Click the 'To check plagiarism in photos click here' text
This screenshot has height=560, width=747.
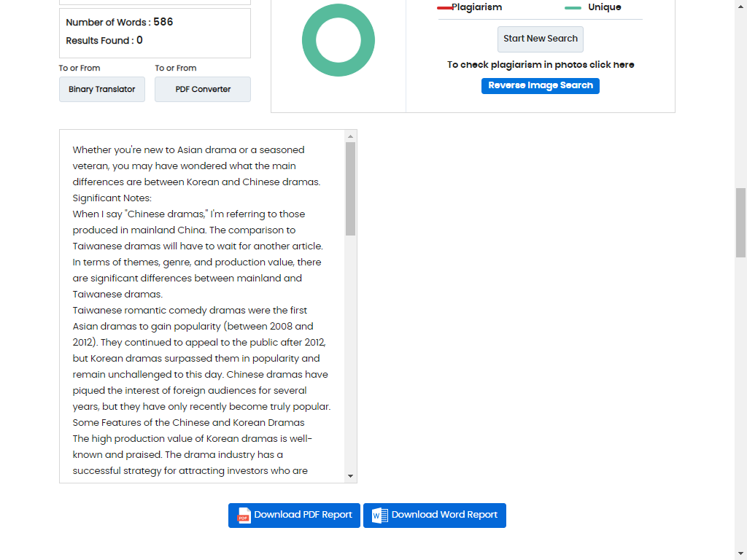pos(541,65)
